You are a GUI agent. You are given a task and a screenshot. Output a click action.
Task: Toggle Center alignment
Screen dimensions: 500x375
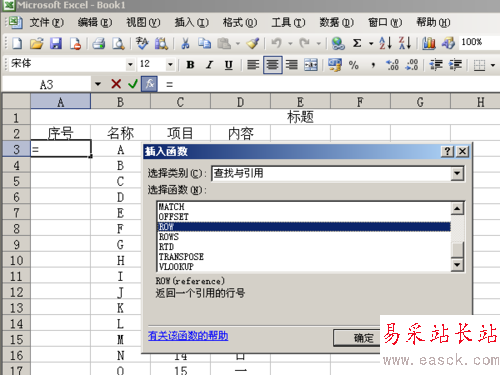[272, 65]
